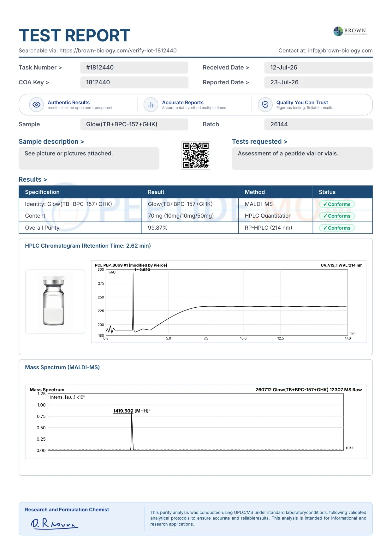
Task: Click the Results heading
Action: [x=33, y=179]
